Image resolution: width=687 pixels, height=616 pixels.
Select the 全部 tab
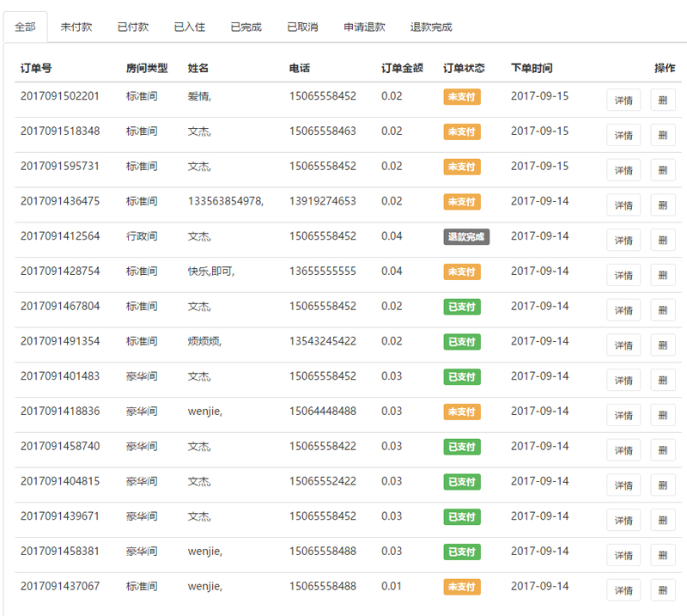click(x=26, y=27)
